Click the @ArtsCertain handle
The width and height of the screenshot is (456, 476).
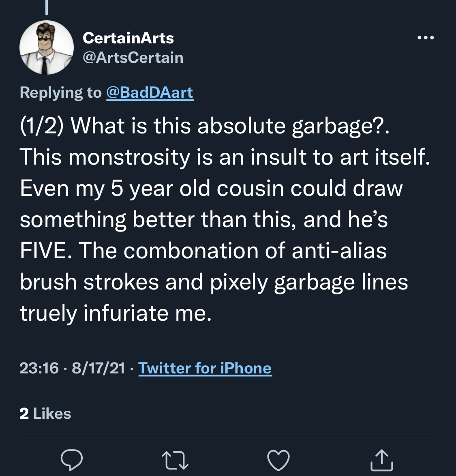tap(133, 58)
